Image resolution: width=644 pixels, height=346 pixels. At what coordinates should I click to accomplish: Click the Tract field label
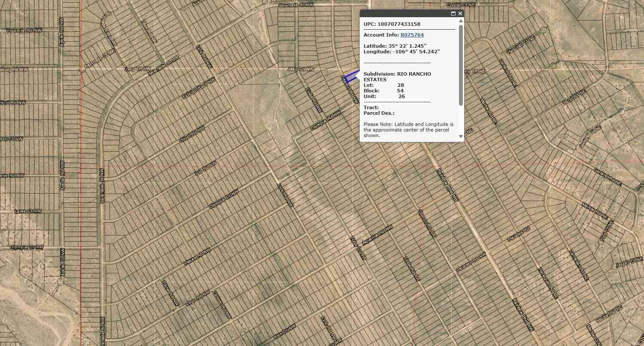point(371,107)
